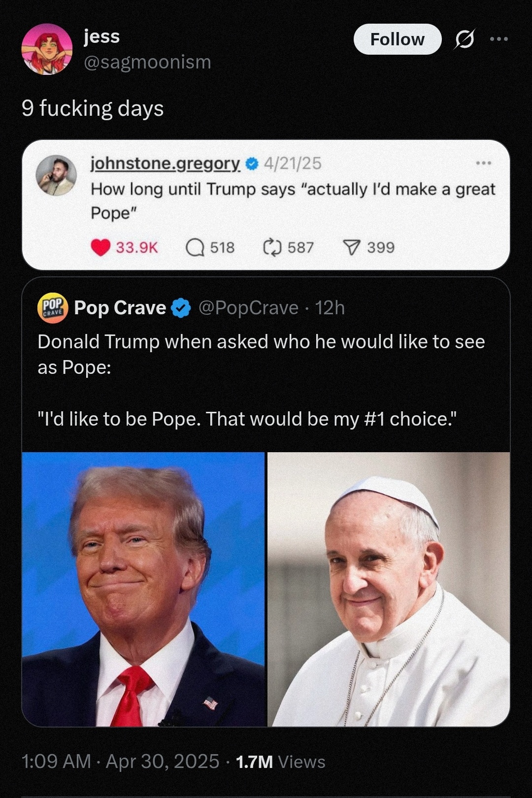Click Pop Crave's verified checkmark badge
The width and height of the screenshot is (532, 798).
point(181,308)
